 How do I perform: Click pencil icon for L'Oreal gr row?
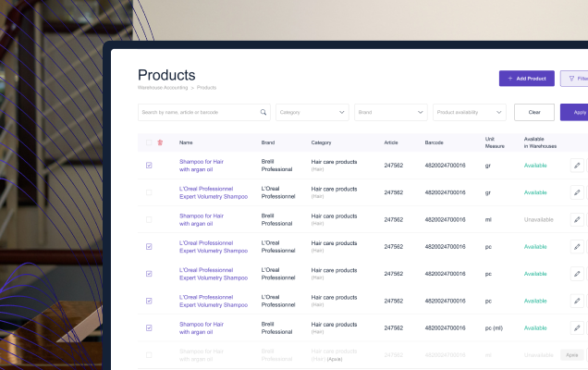[577, 192]
